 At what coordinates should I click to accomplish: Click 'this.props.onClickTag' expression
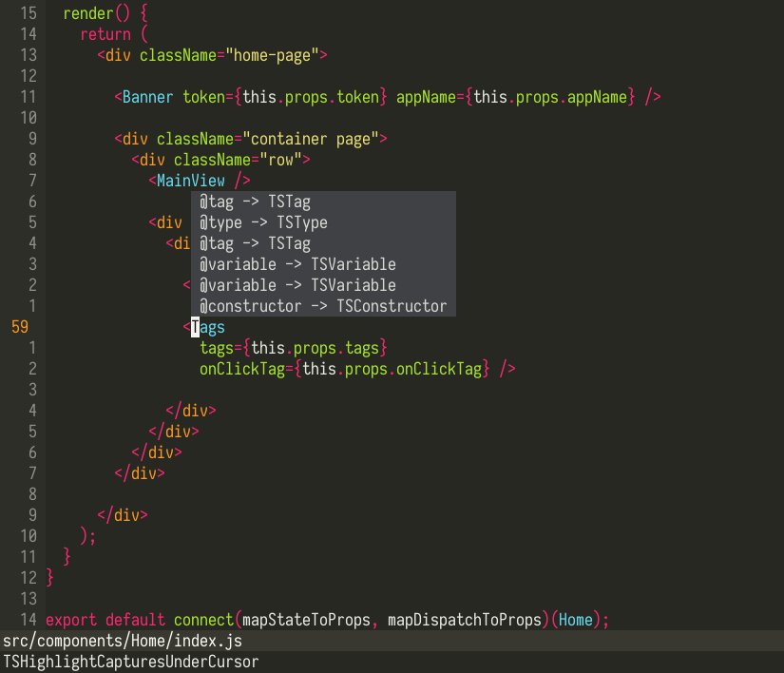click(x=392, y=369)
